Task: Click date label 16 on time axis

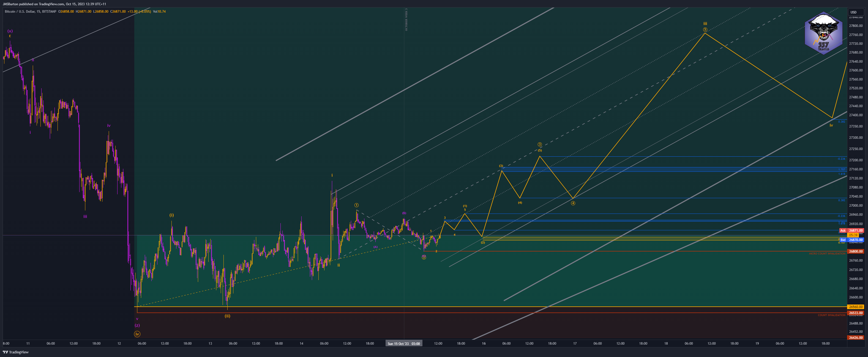Action: (484, 344)
